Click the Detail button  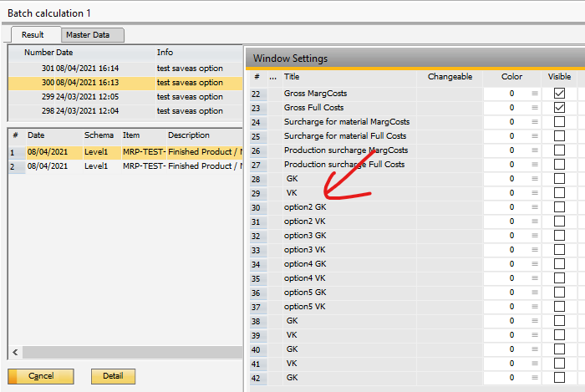click(113, 377)
